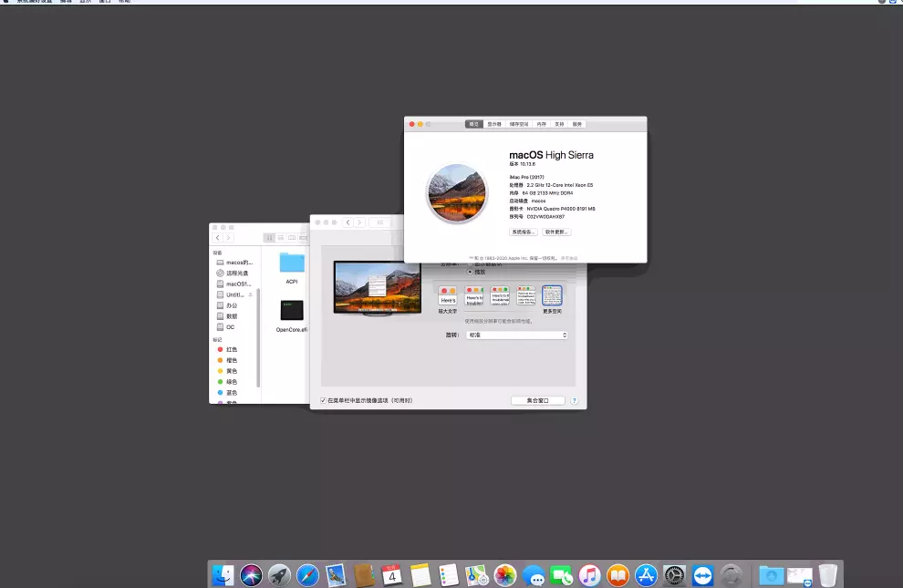This screenshot has width=903, height=588.
Task: Select the 红色 tag in Finder sidebar
Action: pos(232,349)
